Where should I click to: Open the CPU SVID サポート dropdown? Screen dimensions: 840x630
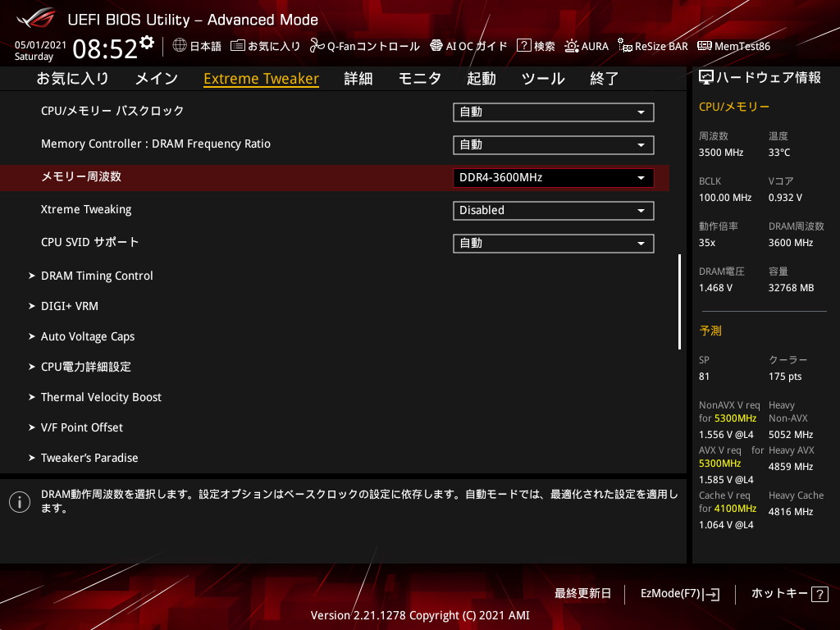coord(554,243)
